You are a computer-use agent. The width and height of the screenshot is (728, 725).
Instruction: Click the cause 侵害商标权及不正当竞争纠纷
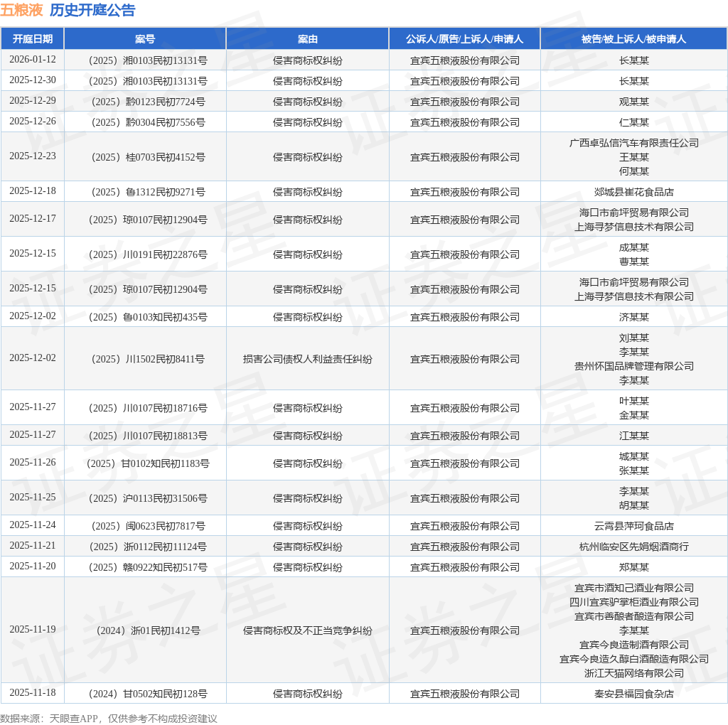pos(307,631)
